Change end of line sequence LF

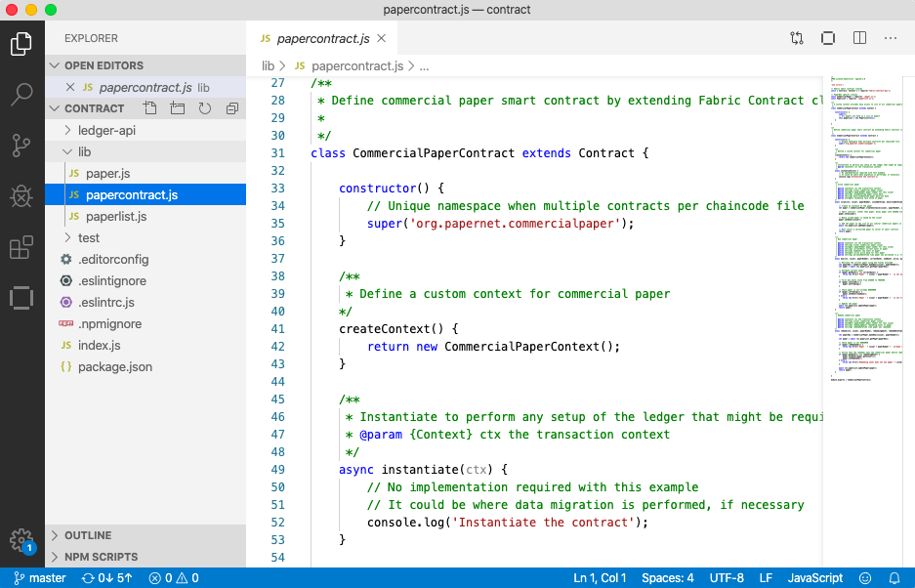766,578
